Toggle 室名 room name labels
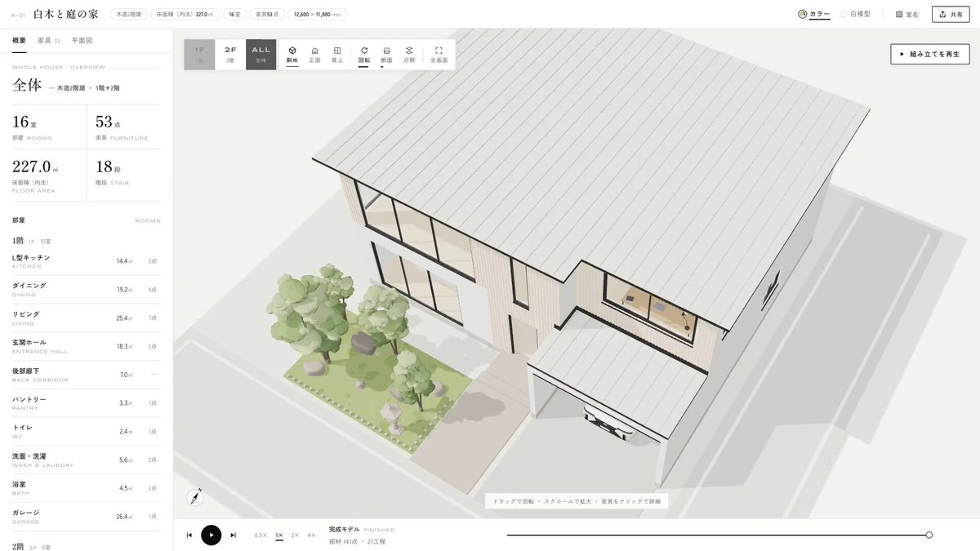The width and height of the screenshot is (980, 551). (x=907, y=14)
